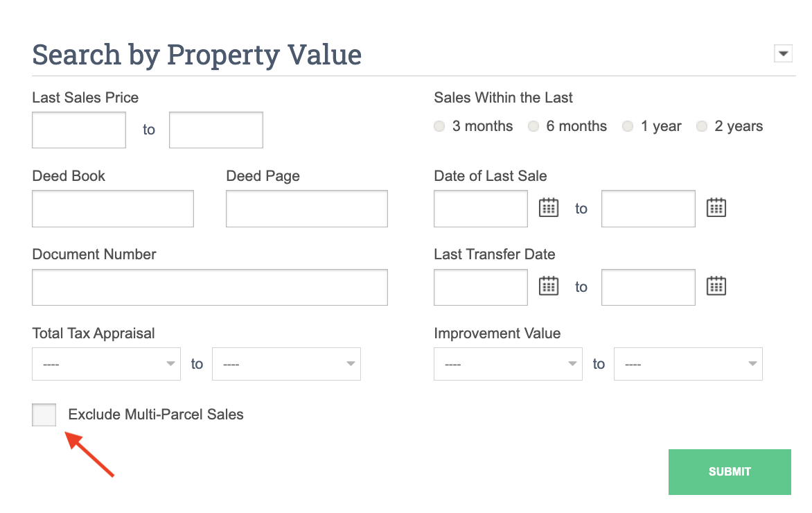Image resolution: width=812 pixels, height=513 pixels.
Task: Open Improvement Value minimum dropdown
Action: [508, 364]
